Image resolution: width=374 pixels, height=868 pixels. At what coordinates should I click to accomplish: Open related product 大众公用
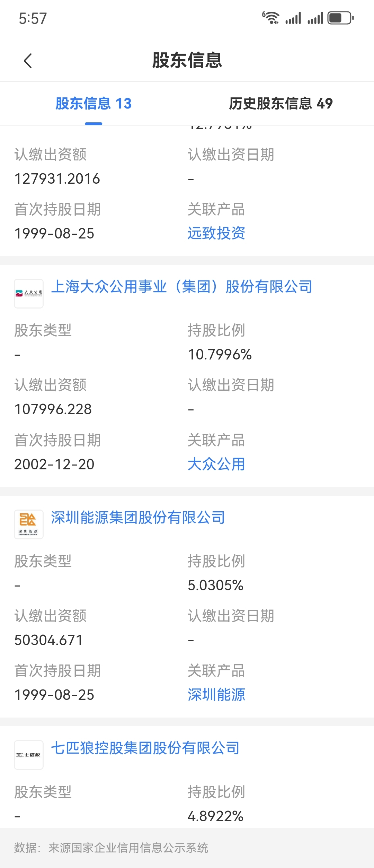[x=216, y=464]
